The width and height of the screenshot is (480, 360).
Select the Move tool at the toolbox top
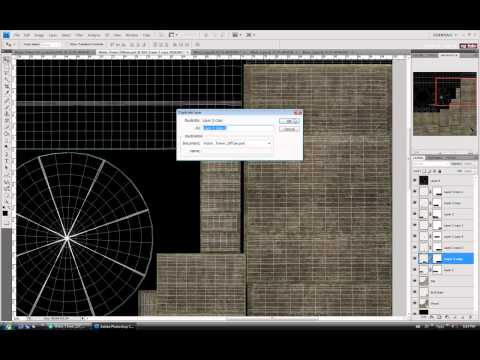pos(6,60)
